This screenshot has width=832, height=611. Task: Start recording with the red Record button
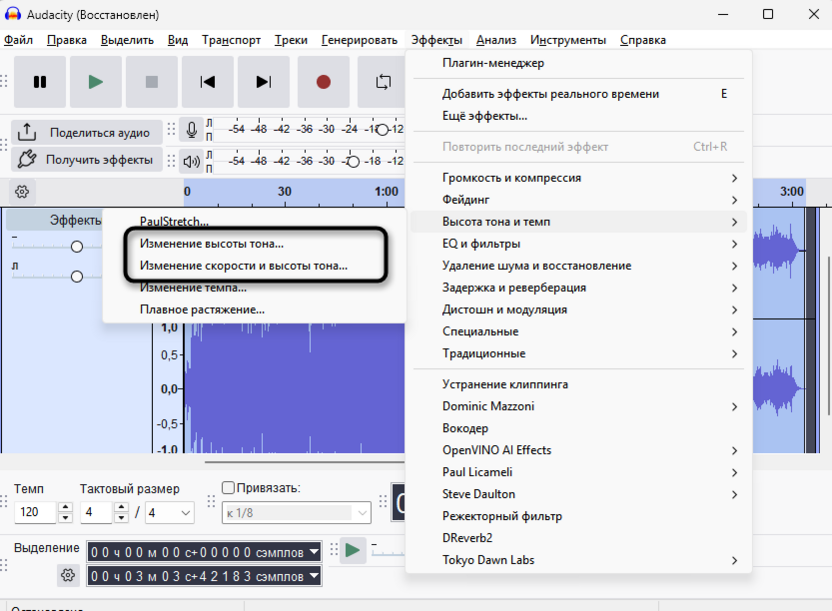coord(323,82)
